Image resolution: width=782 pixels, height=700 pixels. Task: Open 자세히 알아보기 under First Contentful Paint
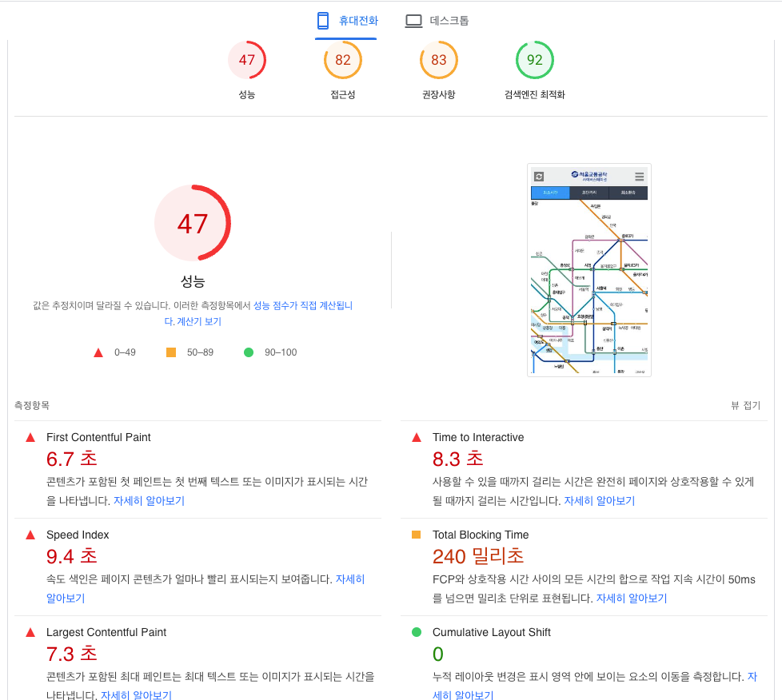coord(149,500)
